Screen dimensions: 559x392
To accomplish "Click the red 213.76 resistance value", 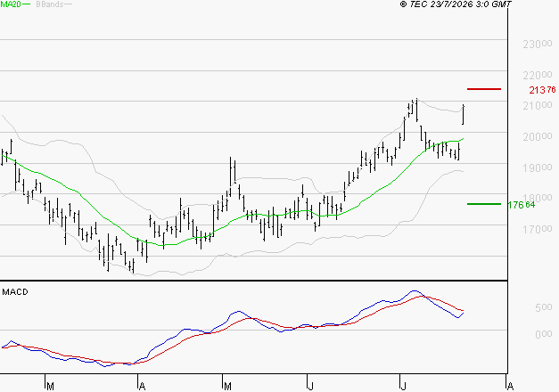I will point(542,90).
